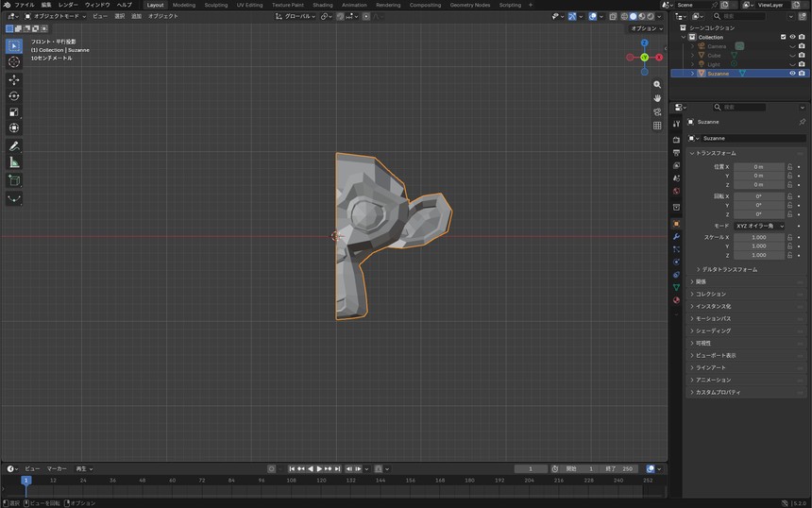The image size is (812, 508).
Task: Switch to the Sculpting workspace tab
Action: 215,5
